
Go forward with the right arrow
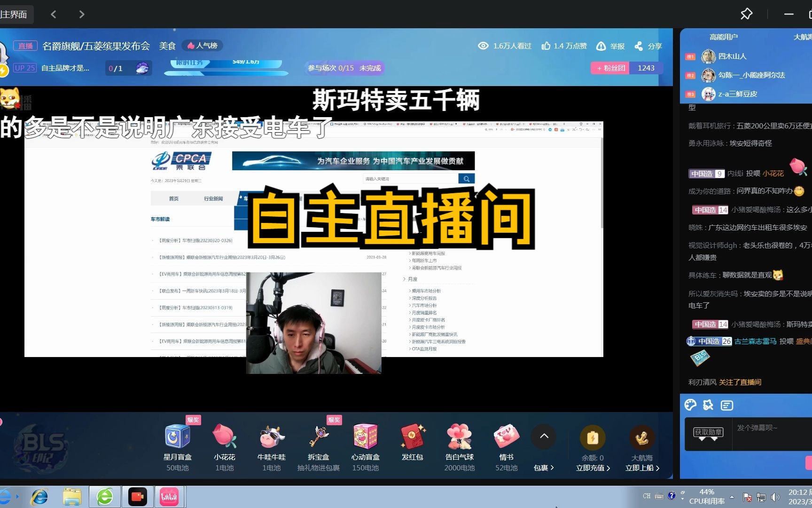pyautogui.click(x=82, y=14)
